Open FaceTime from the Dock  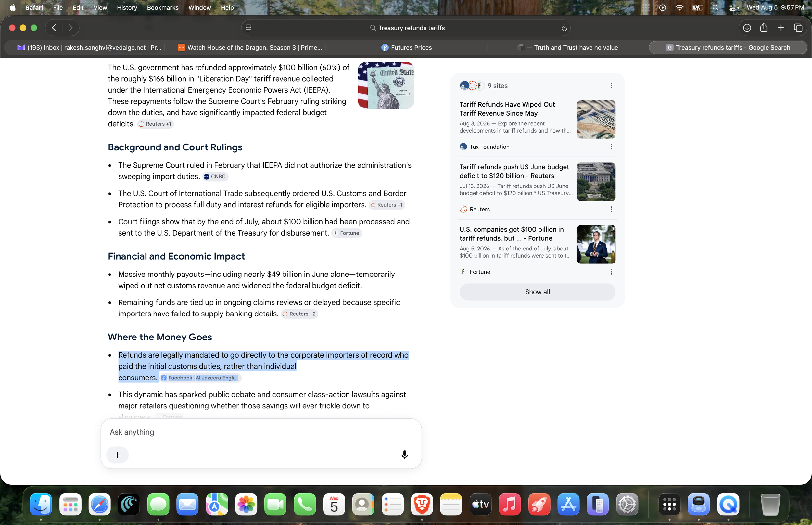click(x=275, y=504)
